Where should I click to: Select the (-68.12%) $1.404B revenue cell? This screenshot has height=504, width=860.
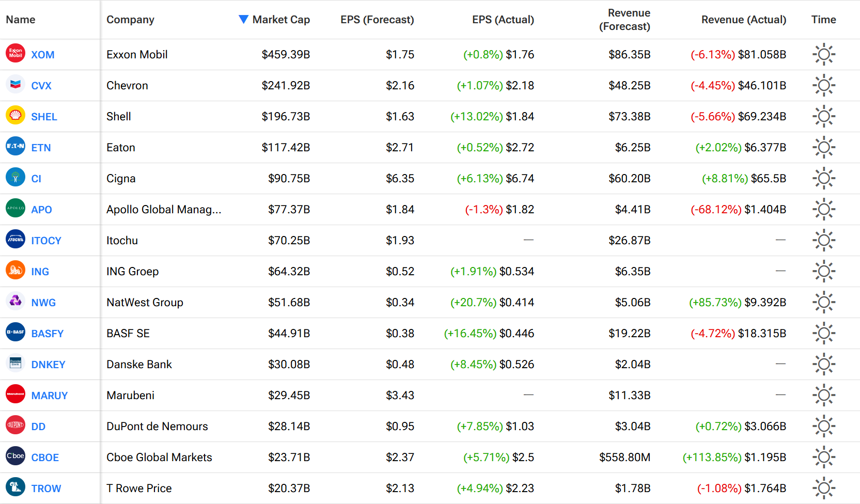coord(739,209)
